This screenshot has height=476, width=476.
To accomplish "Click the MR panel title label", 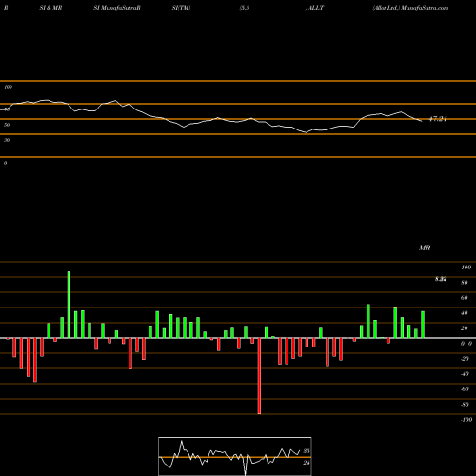I will 425,248.
